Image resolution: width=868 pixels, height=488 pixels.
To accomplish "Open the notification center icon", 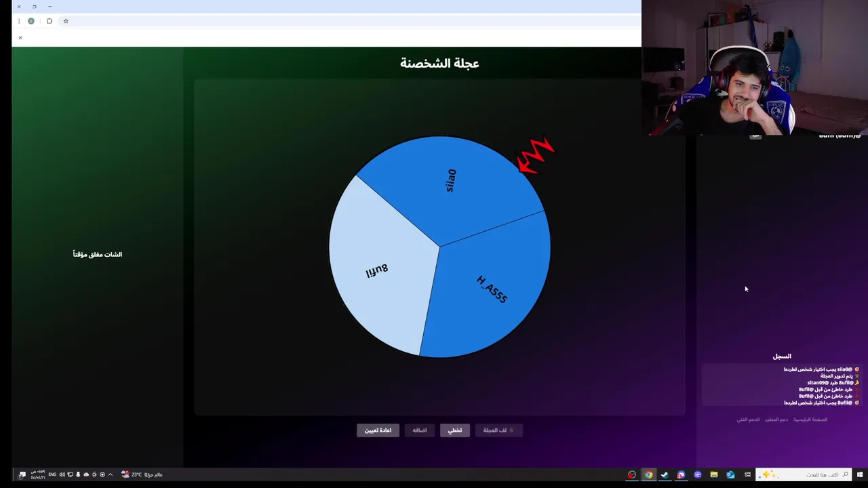I will click(x=22, y=475).
